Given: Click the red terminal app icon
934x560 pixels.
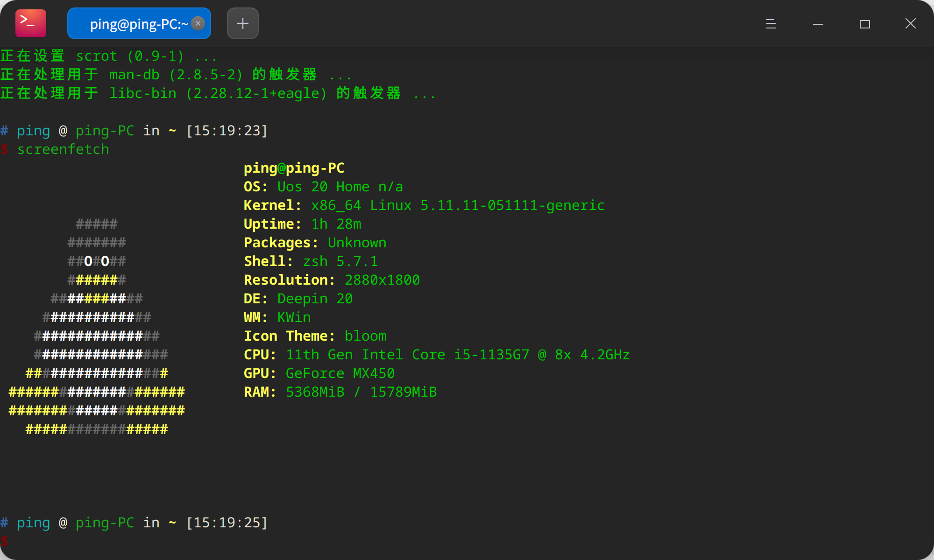Looking at the screenshot, I should coord(31,23).
